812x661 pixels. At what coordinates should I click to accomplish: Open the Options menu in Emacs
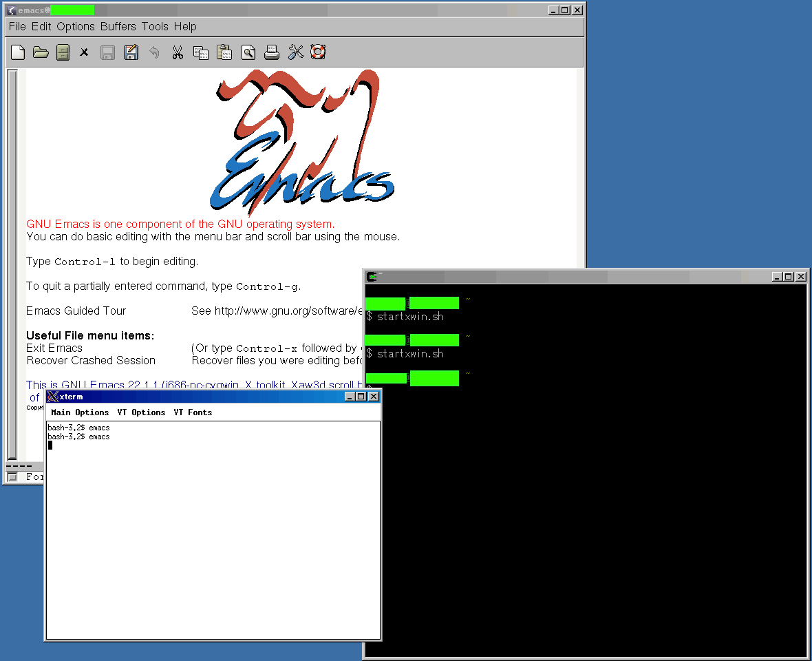click(x=76, y=26)
